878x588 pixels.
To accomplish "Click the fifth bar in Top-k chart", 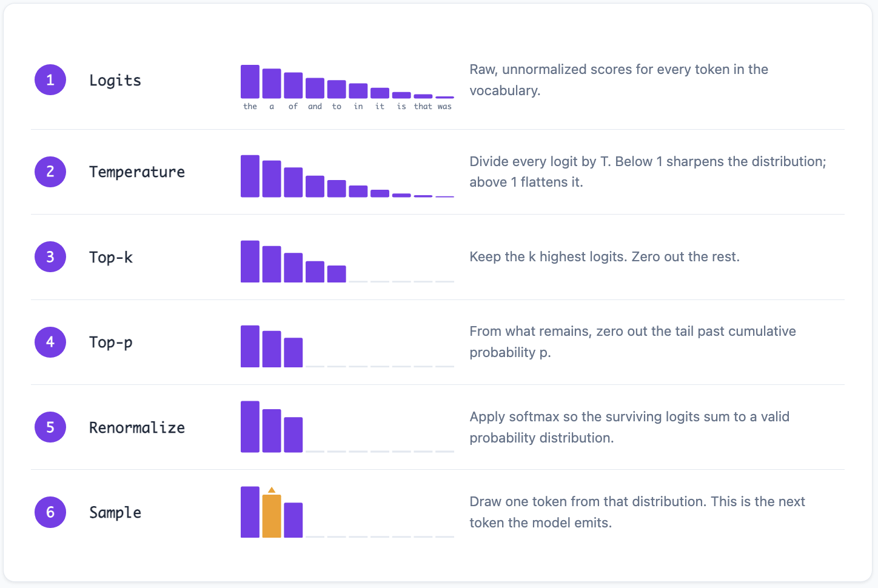I will pos(337,274).
